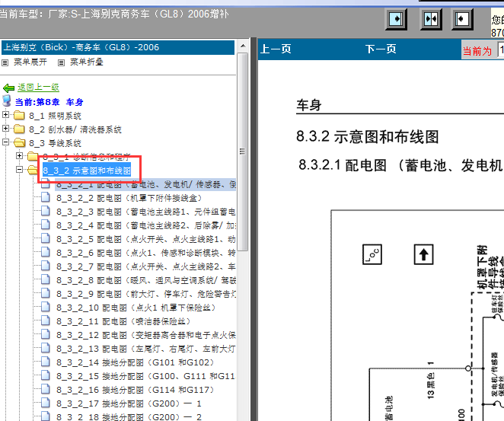The image size is (504, 421).
Task: Open 8_3_2_11 配电图(喷油器保险丝)
Action: tap(123, 321)
